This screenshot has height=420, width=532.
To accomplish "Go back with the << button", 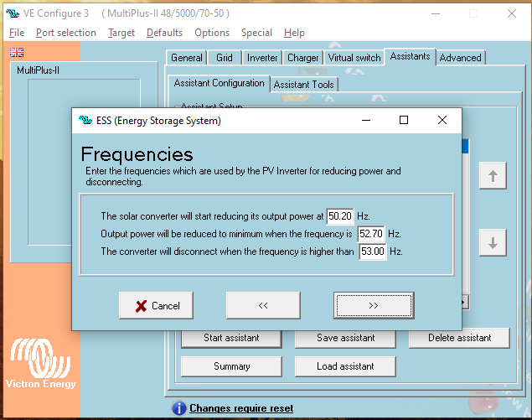I will [263, 306].
